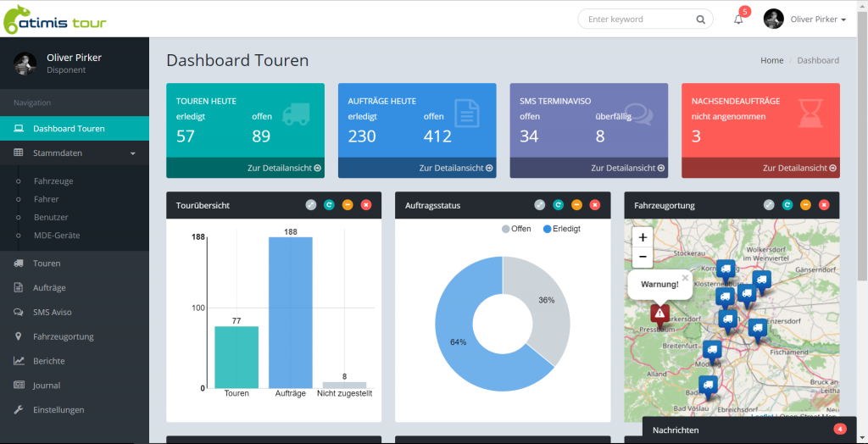The width and height of the screenshot is (868, 444).
Task: Close the Warnung! map popup
Action: (685, 278)
